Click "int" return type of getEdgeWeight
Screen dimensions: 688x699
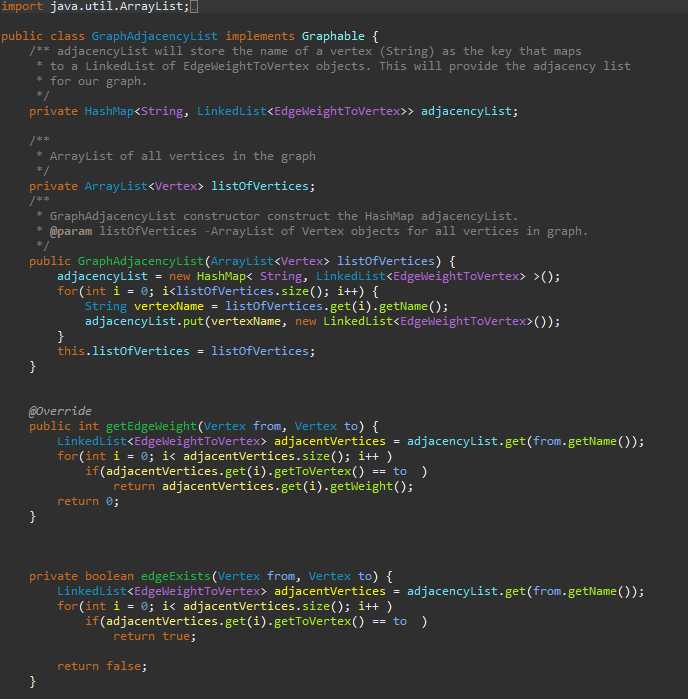click(88, 426)
